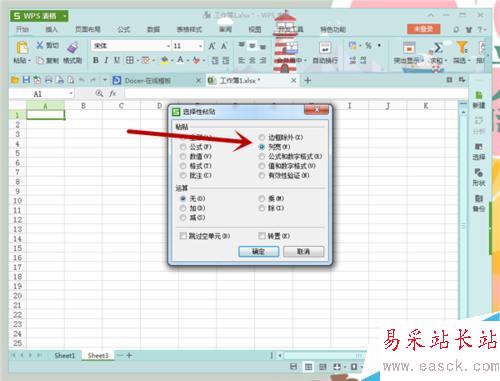Open the font name dropdown
Screen dimensions: 500x381
[x=168, y=46]
